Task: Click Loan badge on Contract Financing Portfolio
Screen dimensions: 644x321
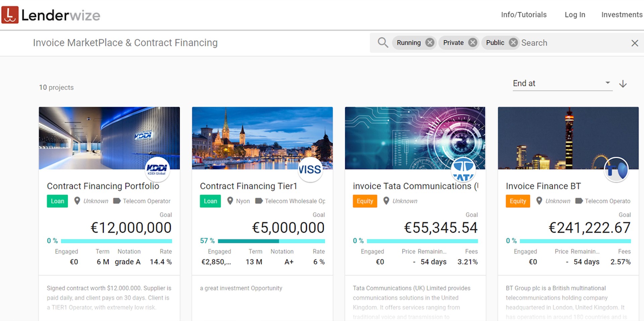Action: [x=57, y=201]
